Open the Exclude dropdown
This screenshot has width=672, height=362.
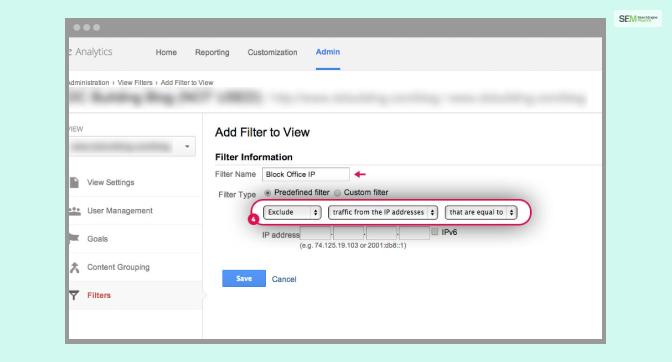[292, 212]
